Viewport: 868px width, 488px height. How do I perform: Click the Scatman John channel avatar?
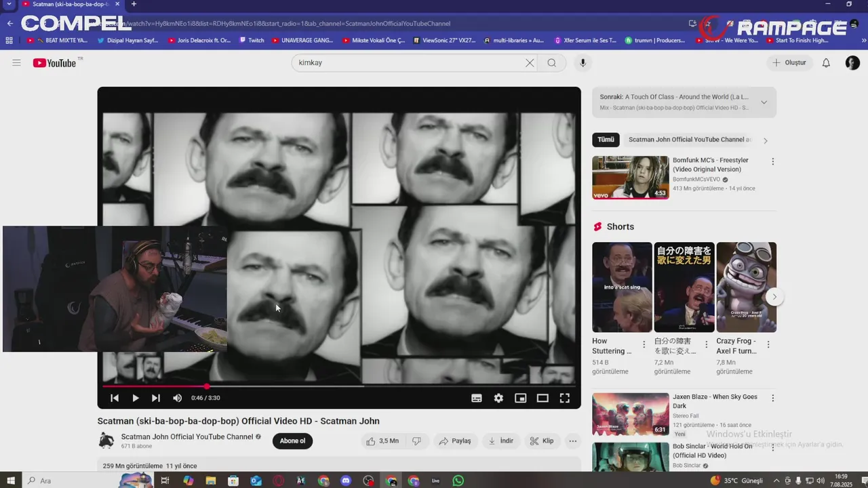(x=106, y=441)
